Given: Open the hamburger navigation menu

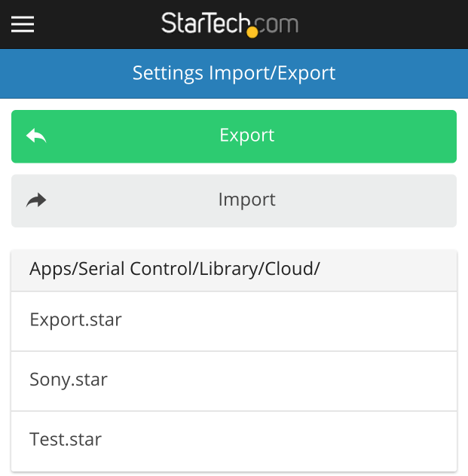Looking at the screenshot, I should pos(23,24).
